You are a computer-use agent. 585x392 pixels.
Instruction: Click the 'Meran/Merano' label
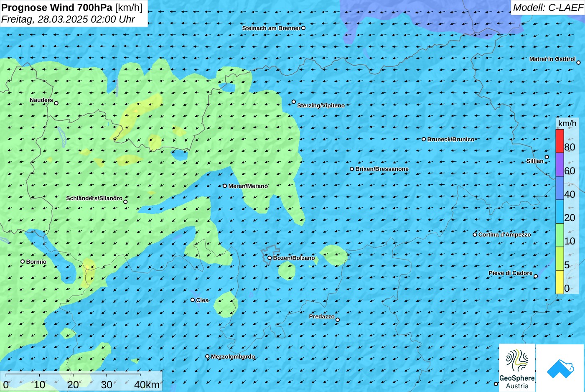click(248, 186)
